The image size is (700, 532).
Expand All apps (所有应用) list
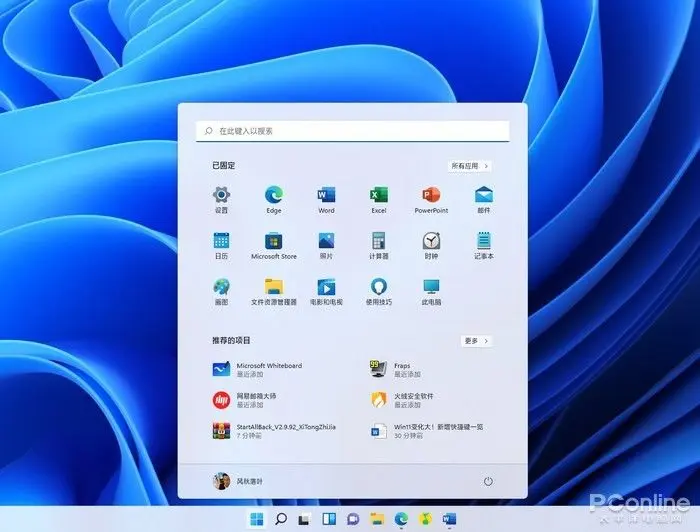point(470,166)
